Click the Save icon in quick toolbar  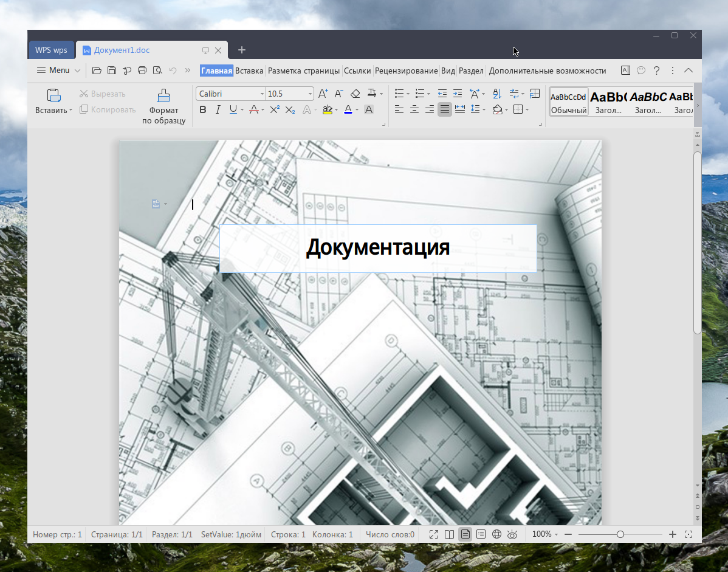click(x=112, y=71)
